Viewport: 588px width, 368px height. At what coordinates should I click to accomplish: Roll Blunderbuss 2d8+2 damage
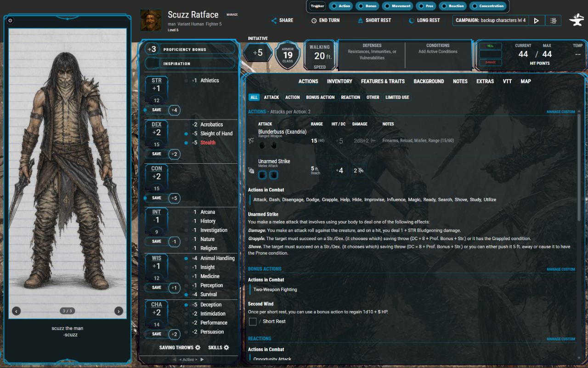click(x=365, y=140)
